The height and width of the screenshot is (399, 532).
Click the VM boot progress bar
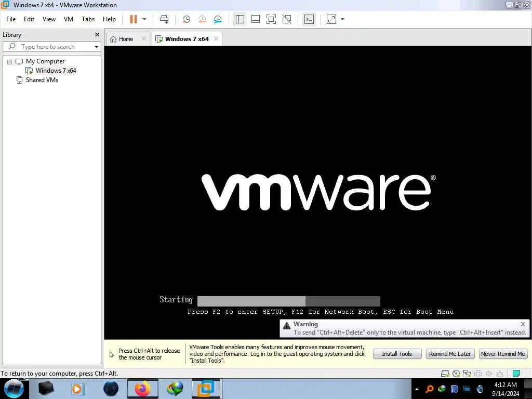289,301
